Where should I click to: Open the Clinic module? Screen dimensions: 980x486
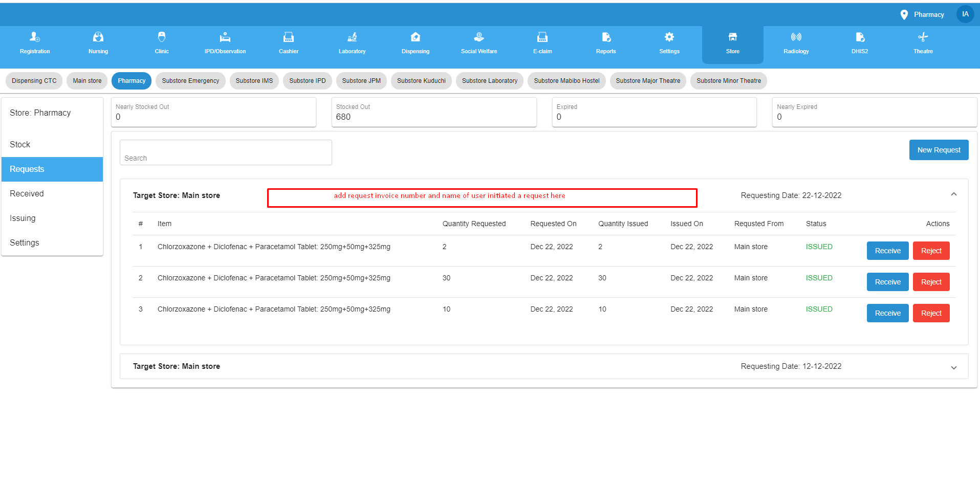pos(161,43)
